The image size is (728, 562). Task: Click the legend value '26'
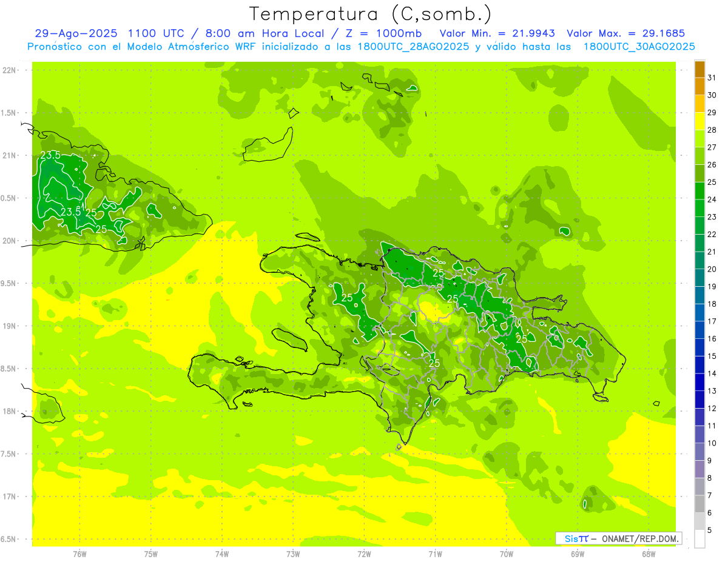click(712, 164)
